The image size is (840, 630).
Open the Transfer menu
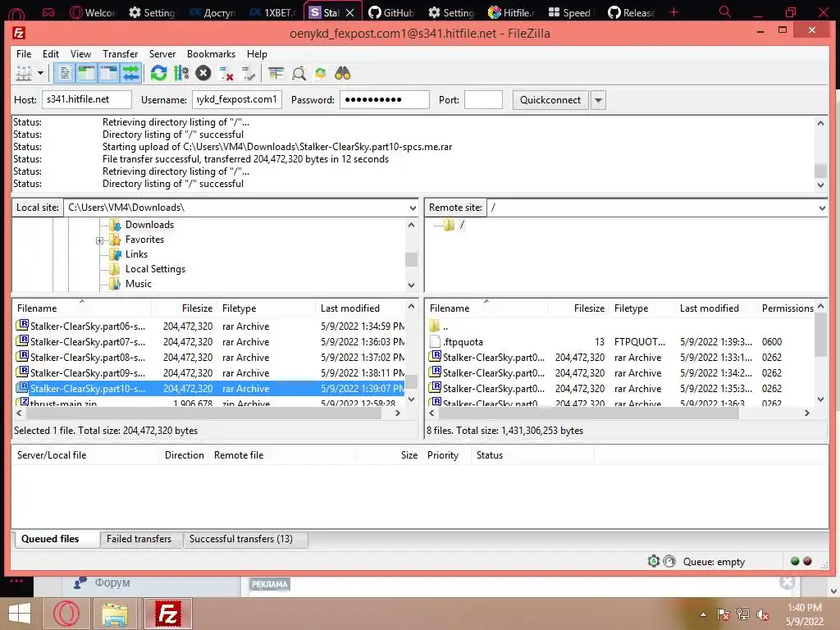click(120, 53)
